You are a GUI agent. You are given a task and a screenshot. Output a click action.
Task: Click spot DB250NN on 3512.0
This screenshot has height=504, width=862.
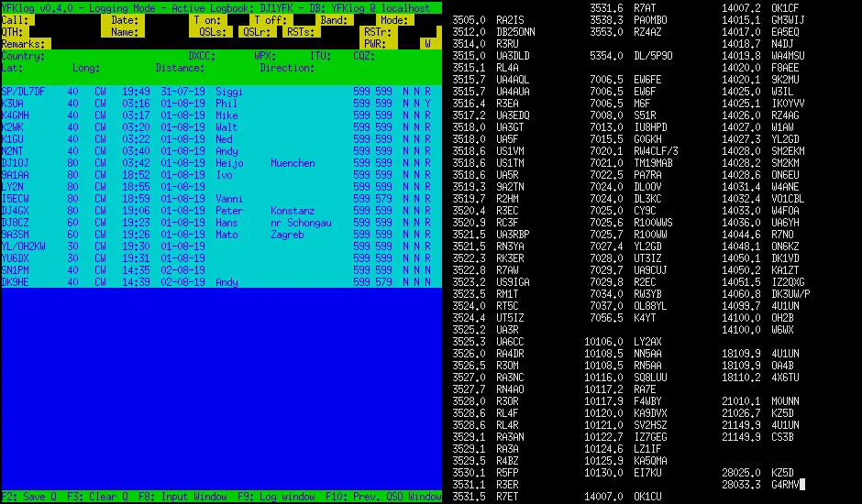(x=493, y=32)
